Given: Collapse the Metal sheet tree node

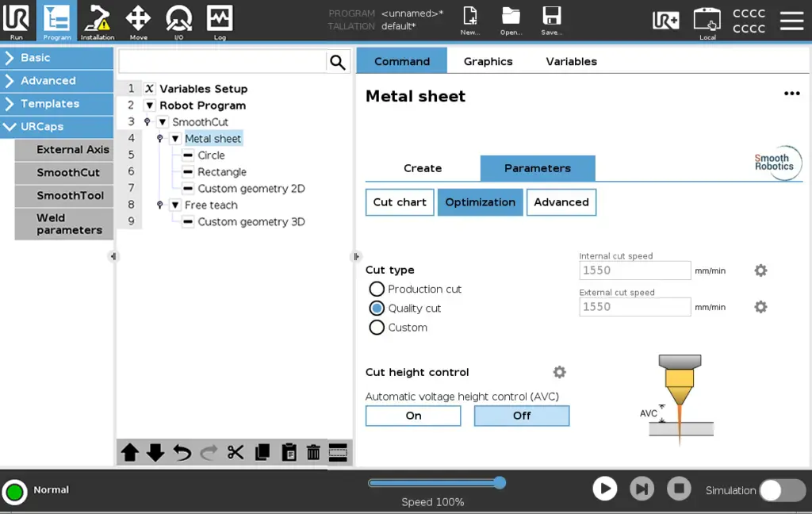Looking at the screenshot, I should tap(175, 138).
